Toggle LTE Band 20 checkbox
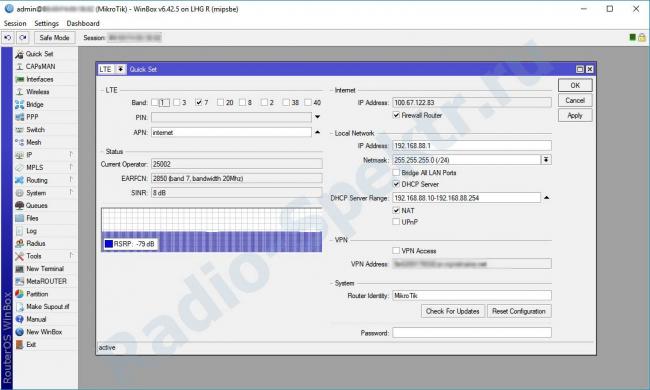Viewport: 650px width, 390px height. coord(221,102)
